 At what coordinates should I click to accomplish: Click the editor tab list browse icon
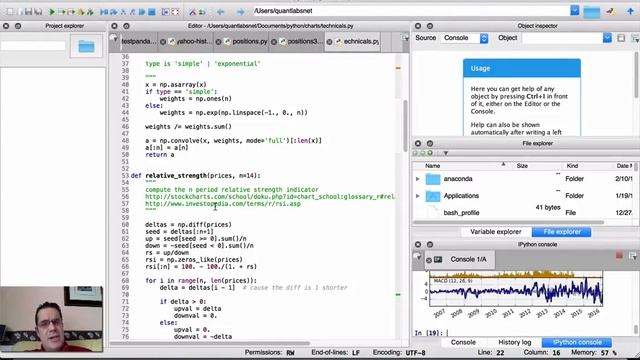pos(114,39)
